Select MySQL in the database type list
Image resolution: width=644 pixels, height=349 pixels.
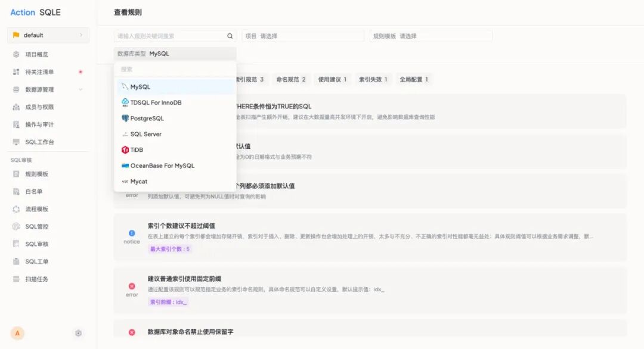tap(175, 87)
